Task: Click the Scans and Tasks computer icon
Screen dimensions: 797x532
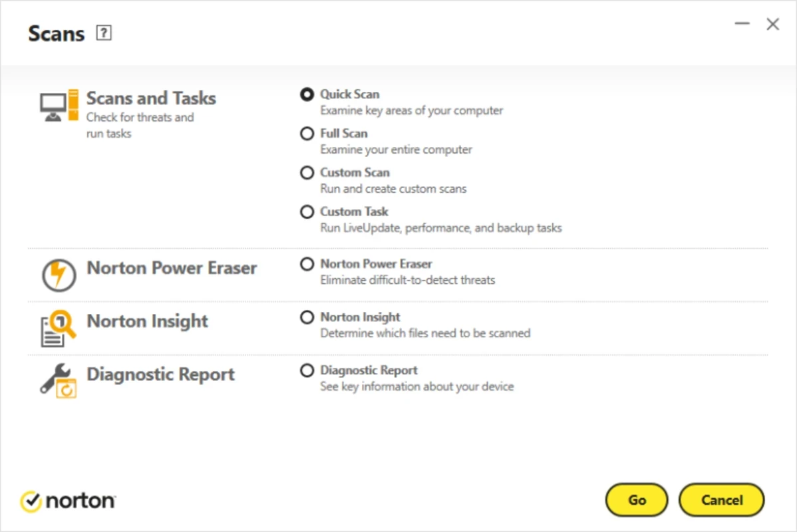Action: [x=59, y=106]
